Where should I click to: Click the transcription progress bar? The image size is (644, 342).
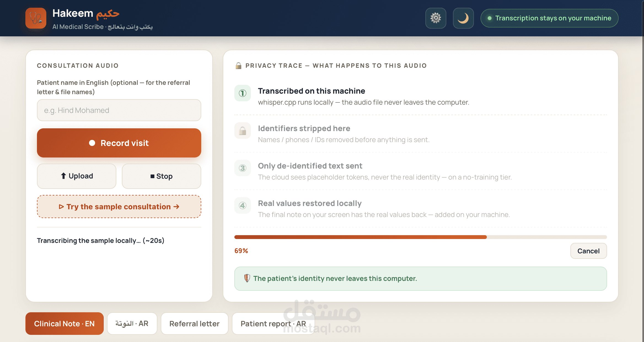click(x=420, y=237)
